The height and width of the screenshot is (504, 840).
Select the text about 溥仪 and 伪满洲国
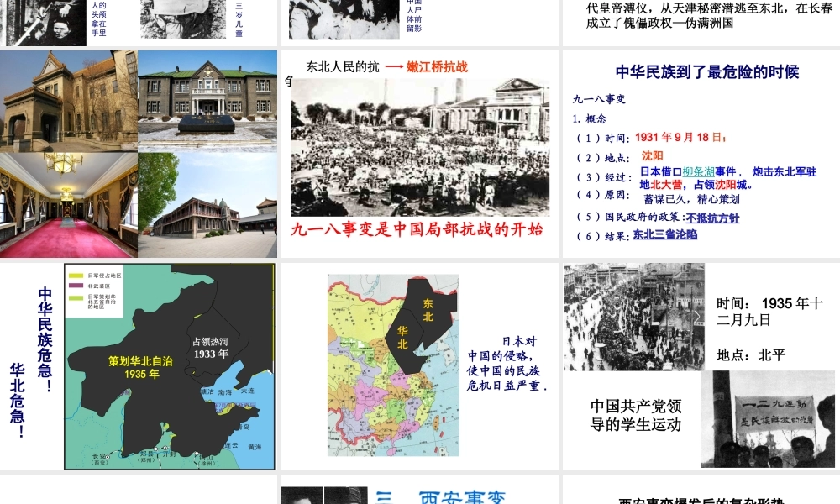pos(709,15)
